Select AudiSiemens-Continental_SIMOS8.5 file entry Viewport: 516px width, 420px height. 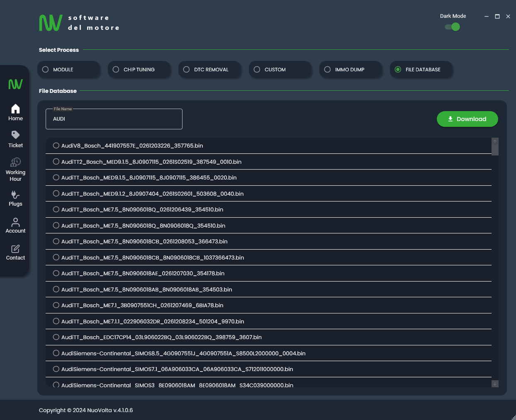click(56, 353)
